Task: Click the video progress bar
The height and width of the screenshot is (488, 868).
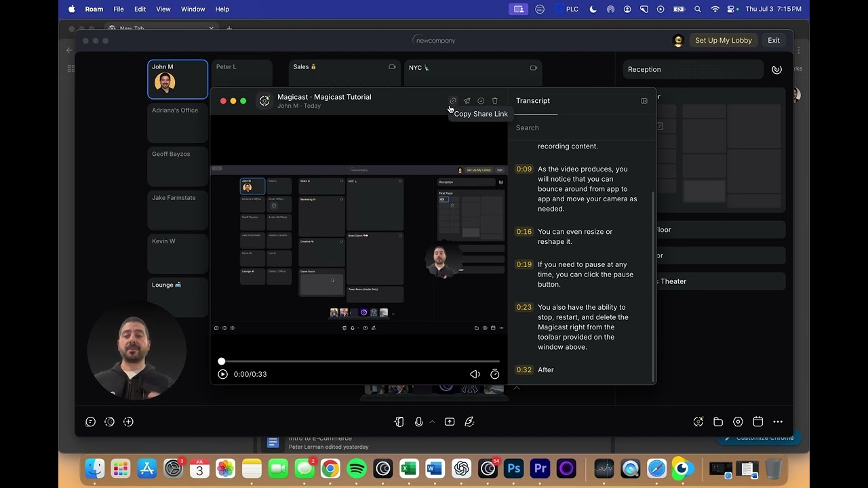Action: point(360,361)
